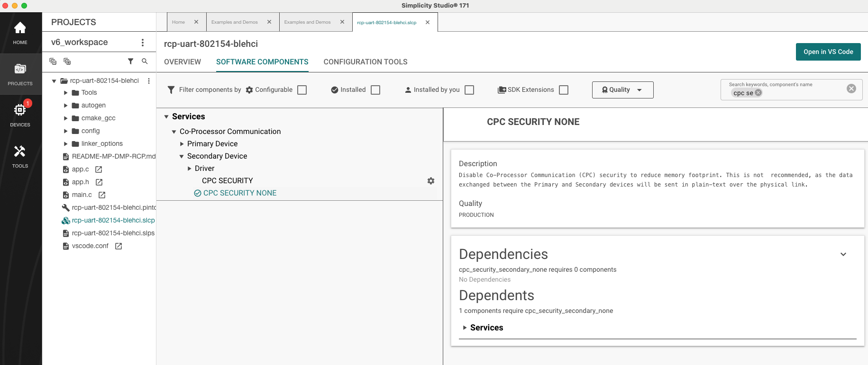Close the first Examples and Demos tab

pos(269,22)
